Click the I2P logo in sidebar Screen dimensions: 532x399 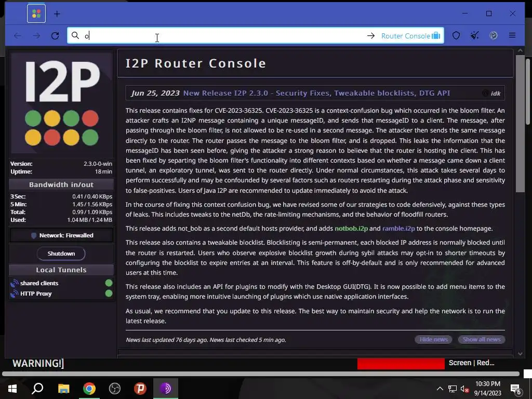pyautogui.click(x=61, y=103)
